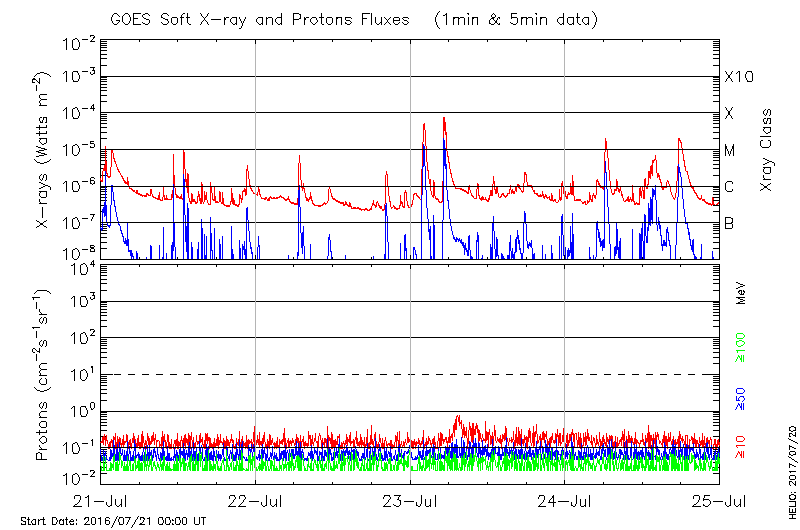Click the chart title GOES Soft X-ray and Protons Fluxes
The width and height of the screenshot is (800, 530).
coord(340,19)
